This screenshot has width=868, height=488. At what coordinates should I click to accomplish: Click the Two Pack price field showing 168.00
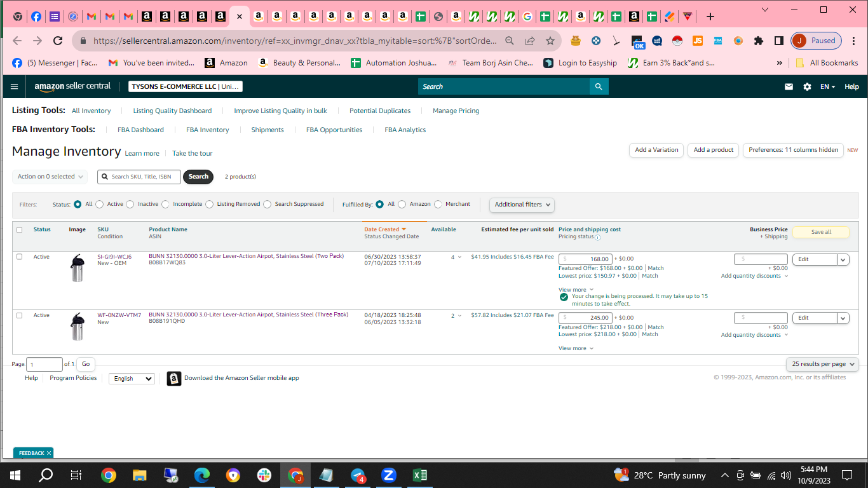586,259
